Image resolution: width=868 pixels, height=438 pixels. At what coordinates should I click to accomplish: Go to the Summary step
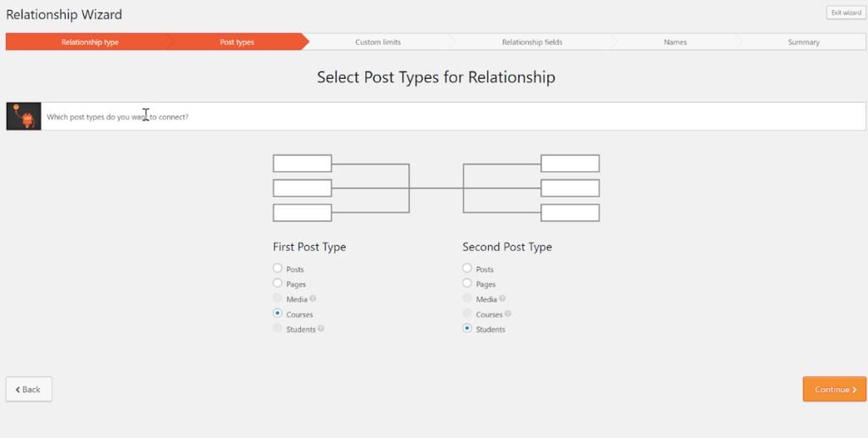point(804,42)
